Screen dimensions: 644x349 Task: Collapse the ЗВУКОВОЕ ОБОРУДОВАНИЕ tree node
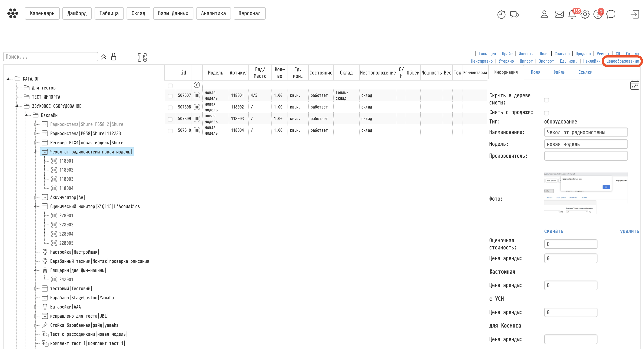17,106
